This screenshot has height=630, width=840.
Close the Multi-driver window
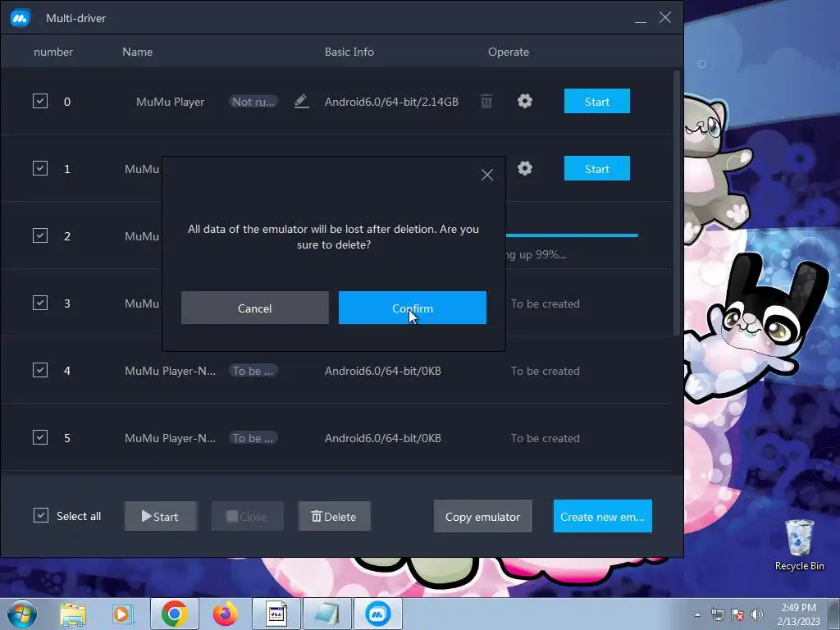665,18
